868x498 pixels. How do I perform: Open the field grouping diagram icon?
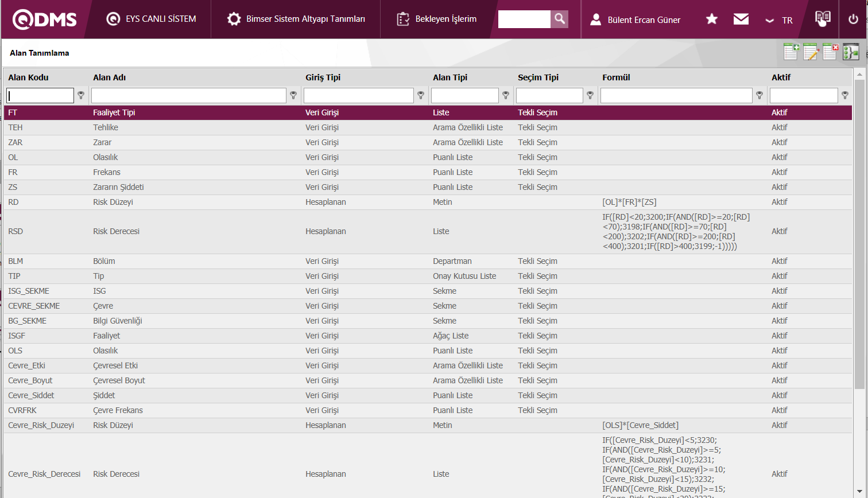click(850, 52)
